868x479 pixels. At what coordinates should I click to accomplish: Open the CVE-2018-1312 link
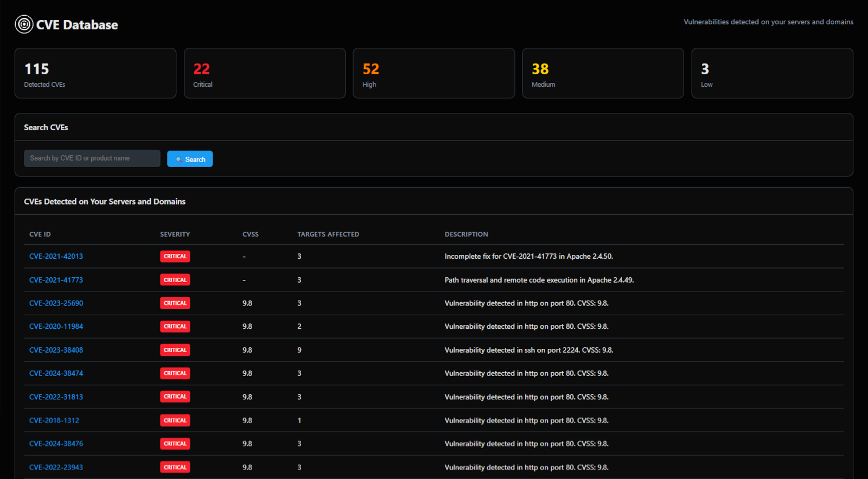point(54,420)
